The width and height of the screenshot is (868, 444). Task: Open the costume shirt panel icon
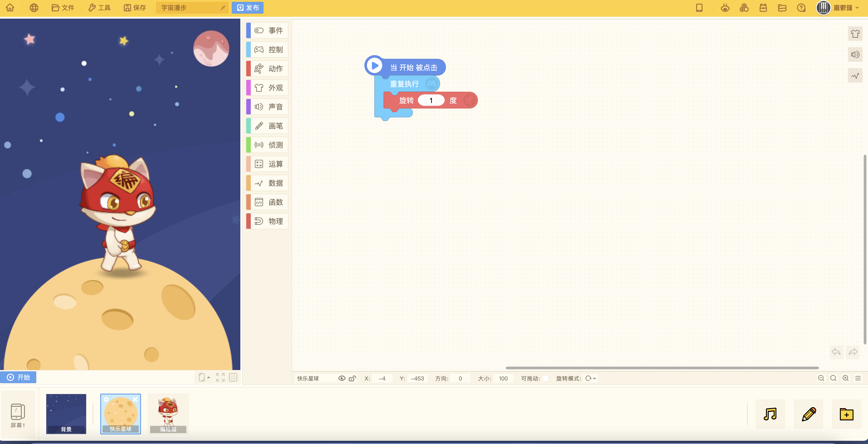[x=855, y=34]
